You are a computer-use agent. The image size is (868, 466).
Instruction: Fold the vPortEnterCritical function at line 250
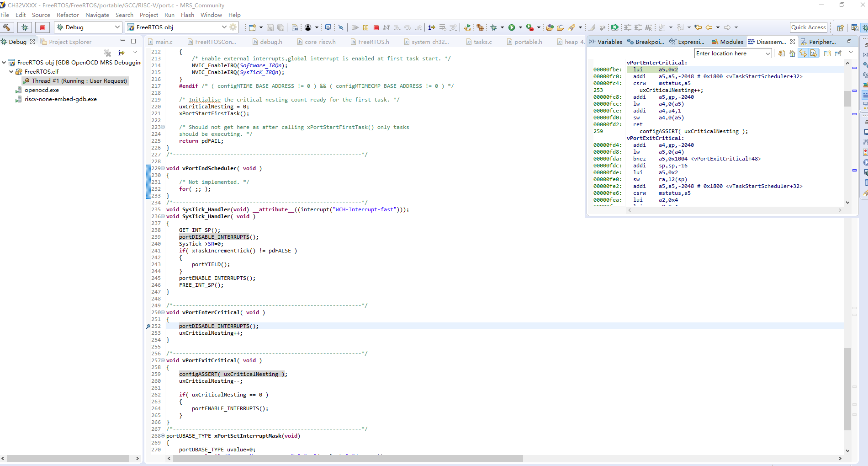pyautogui.click(x=163, y=312)
